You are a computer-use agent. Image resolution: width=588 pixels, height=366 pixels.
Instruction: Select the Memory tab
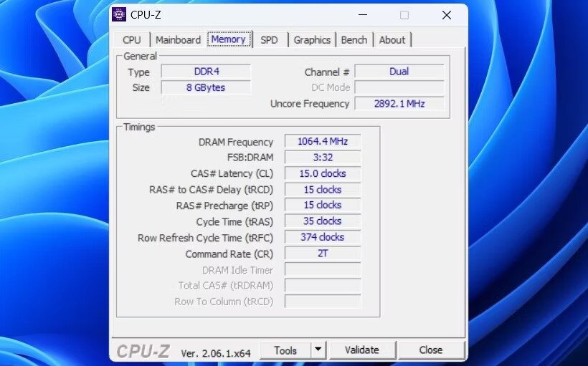pyautogui.click(x=228, y=39)
